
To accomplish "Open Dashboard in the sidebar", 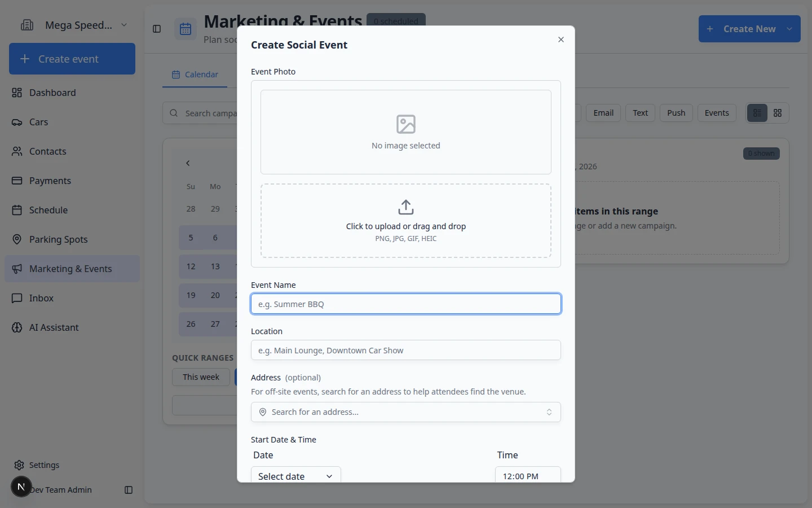I will click(x=72, y=93).
